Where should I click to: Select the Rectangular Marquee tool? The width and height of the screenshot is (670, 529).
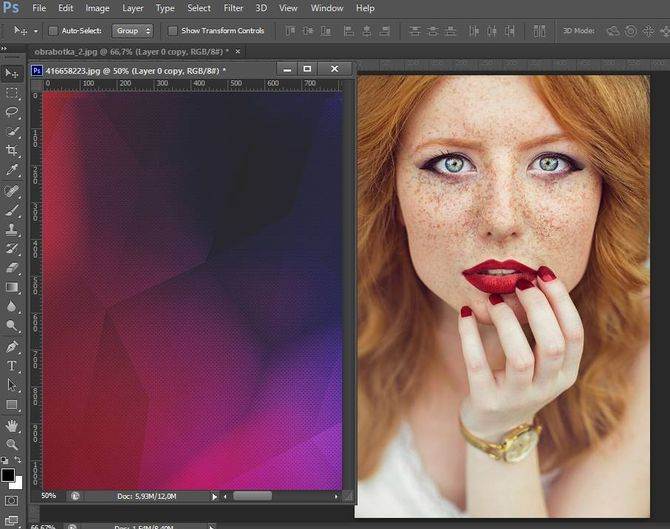click(x=12, y=92)
